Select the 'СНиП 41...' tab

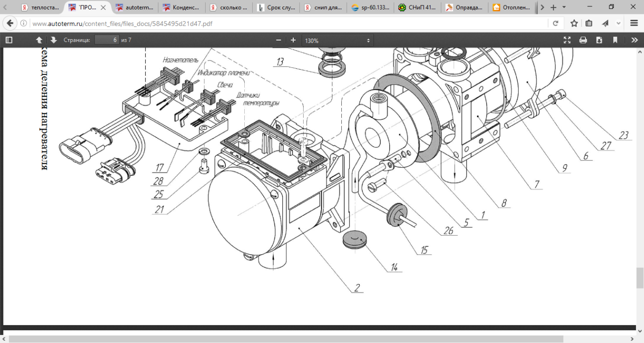click(x=418, y=7)
